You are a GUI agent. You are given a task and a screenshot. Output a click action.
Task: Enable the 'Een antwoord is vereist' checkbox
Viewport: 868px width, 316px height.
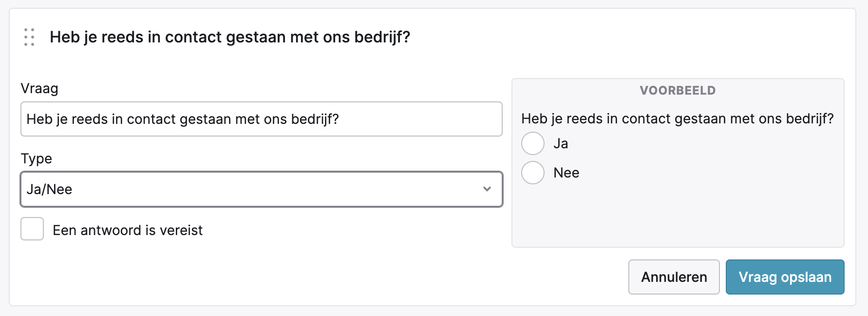(32, 229)
